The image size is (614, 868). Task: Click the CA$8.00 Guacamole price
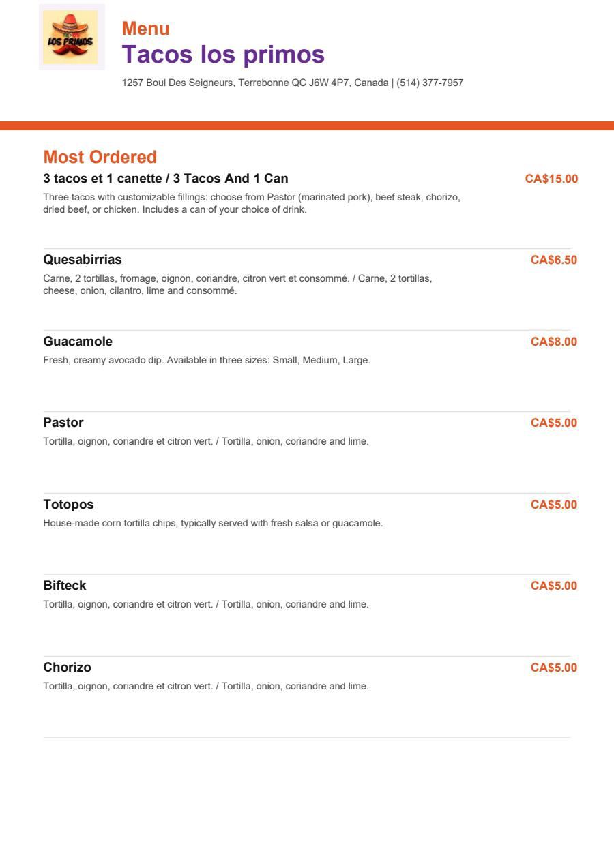(554, 342)
